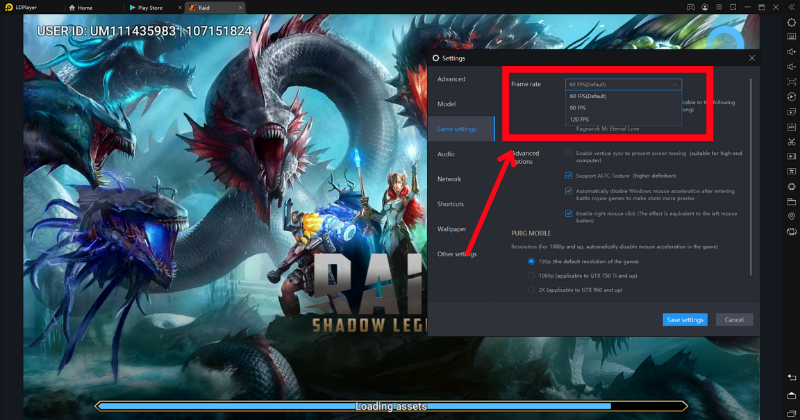Click the shake device icon below the location pin
This screenshot has height=420, width=800.
[791, 231]
